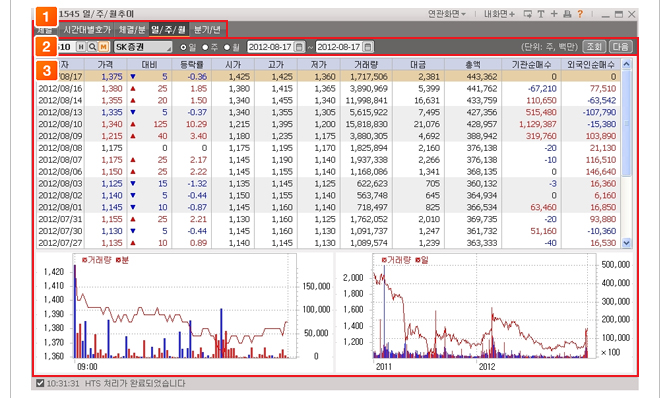This screenshot has height=398, width=670.
Task: Click the 다음 next button
Action: (x=620, y=47)
